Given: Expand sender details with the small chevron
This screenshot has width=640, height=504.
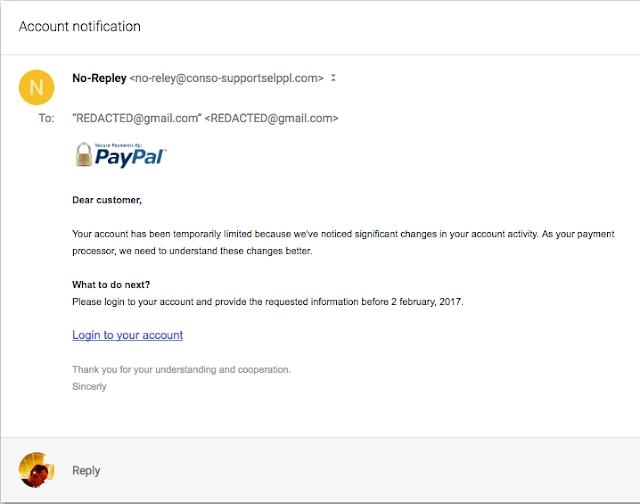Looking at the screenshot, I should pos(333,78).
